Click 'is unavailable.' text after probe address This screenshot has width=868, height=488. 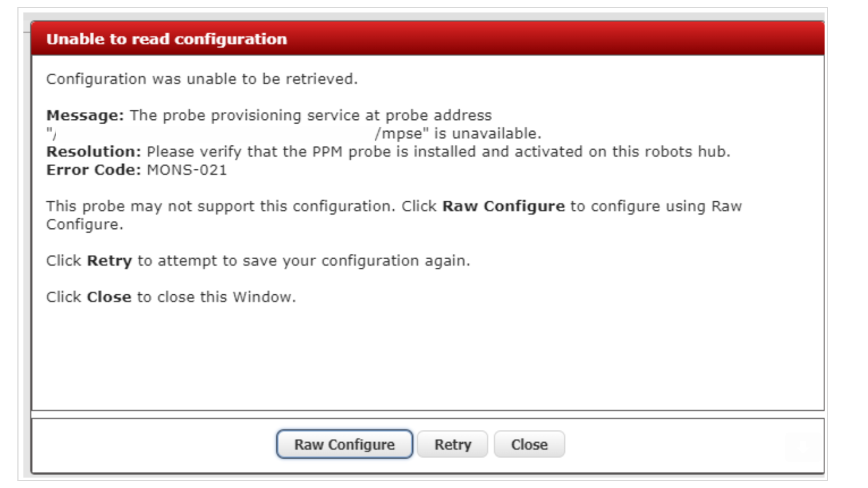488,134
